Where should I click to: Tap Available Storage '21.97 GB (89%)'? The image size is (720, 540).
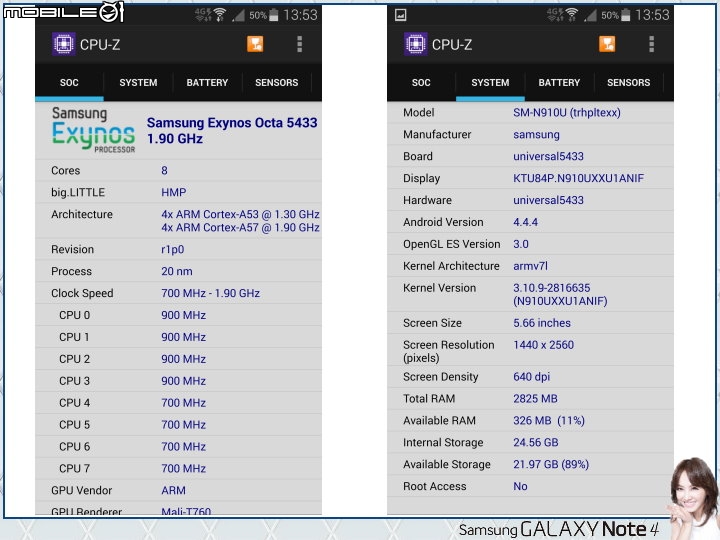point(551,465)
